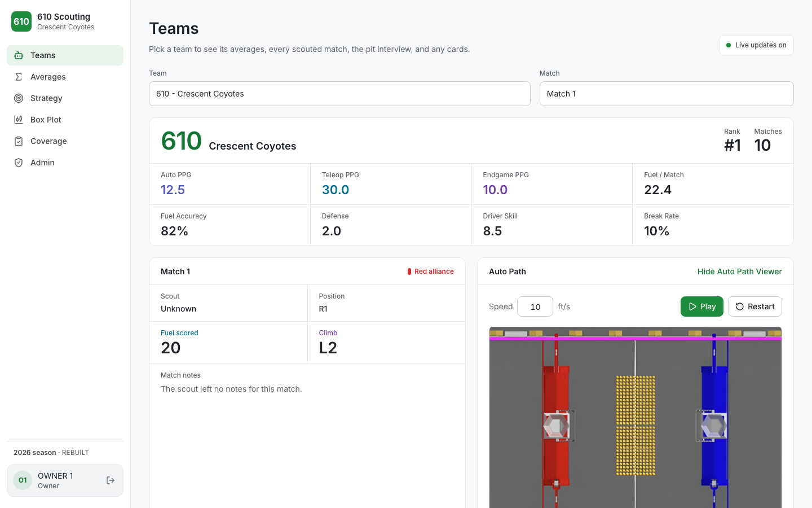Click the Position value R1
The image size is (812, 508).
coord(323,309)
